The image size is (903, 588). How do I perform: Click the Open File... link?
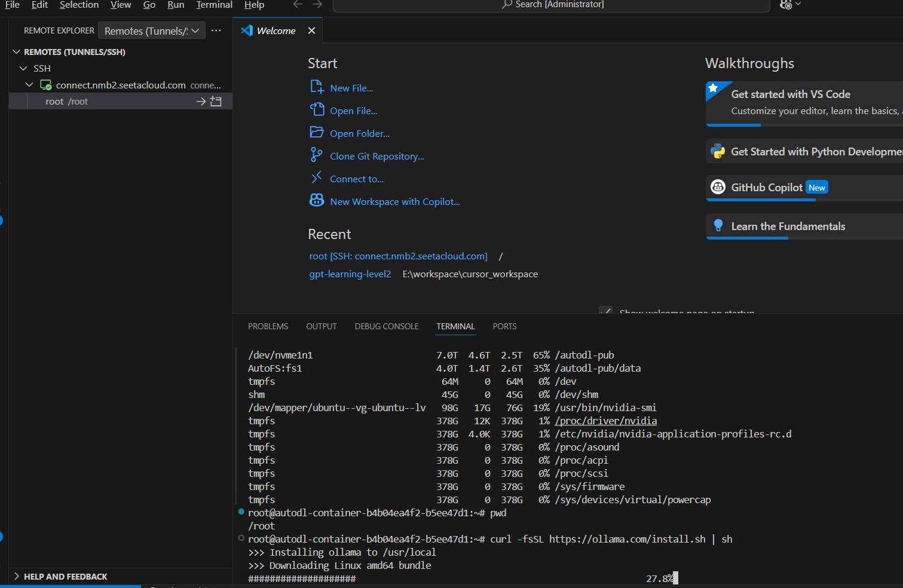pos(354,111)
